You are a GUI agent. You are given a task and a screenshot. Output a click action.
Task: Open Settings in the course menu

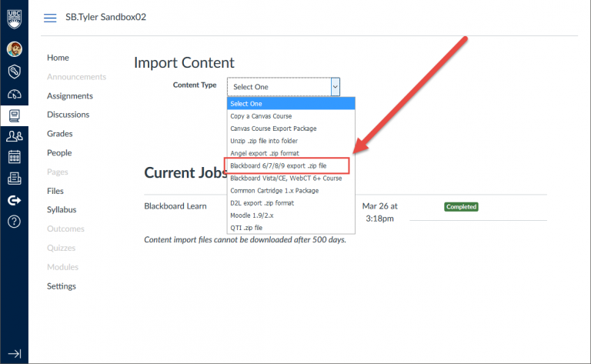click(x=62, y=286)
